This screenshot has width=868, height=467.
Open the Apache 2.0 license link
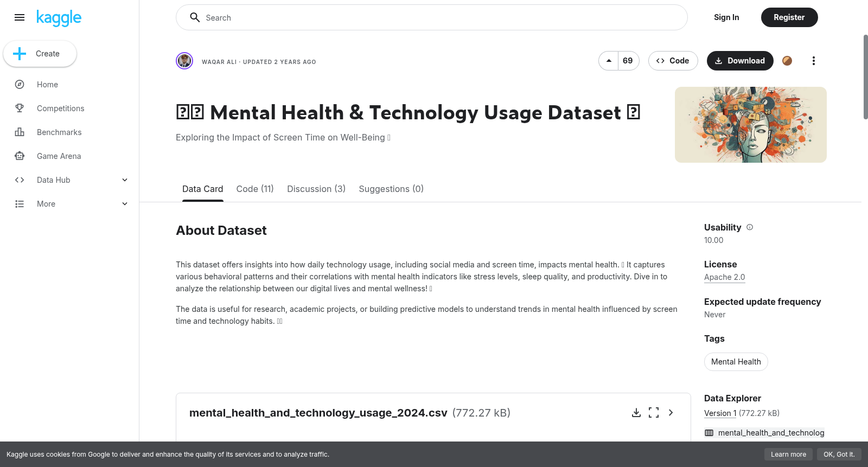725,277
